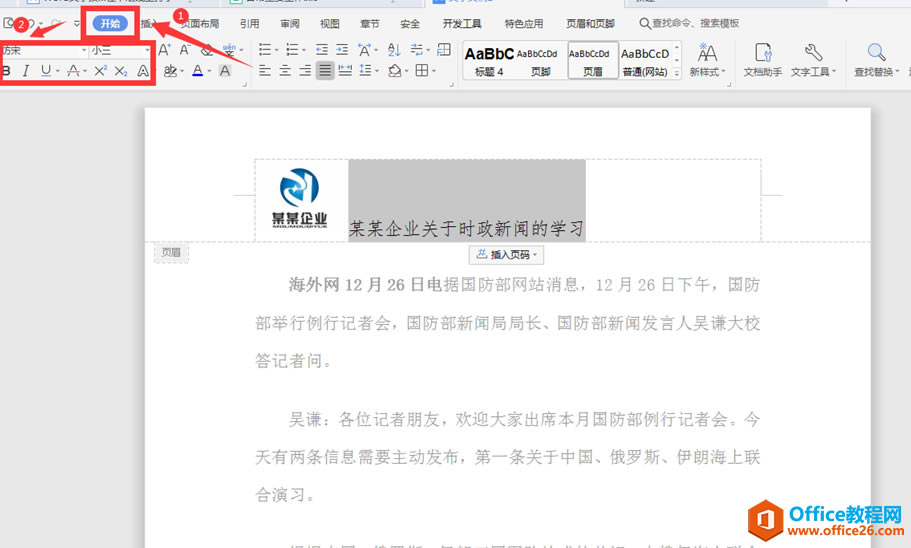Open the 新样式 dropdown
The image size is (911, 548).
pos(707,61)
